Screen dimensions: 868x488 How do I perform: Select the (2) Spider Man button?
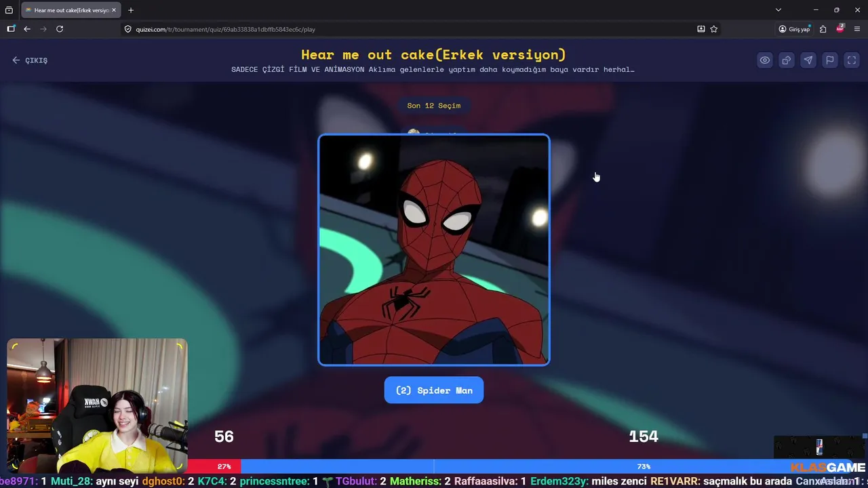434,390
